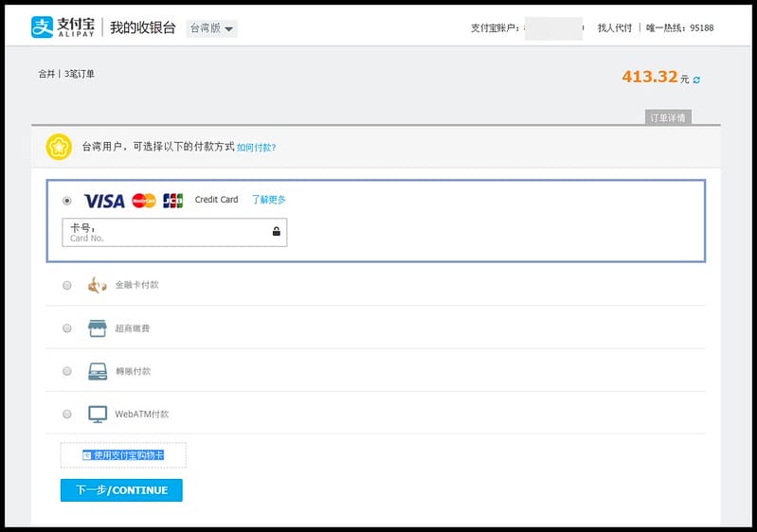Click the 金融卡付款 hand-with-card icon

[x=97, y=285]
